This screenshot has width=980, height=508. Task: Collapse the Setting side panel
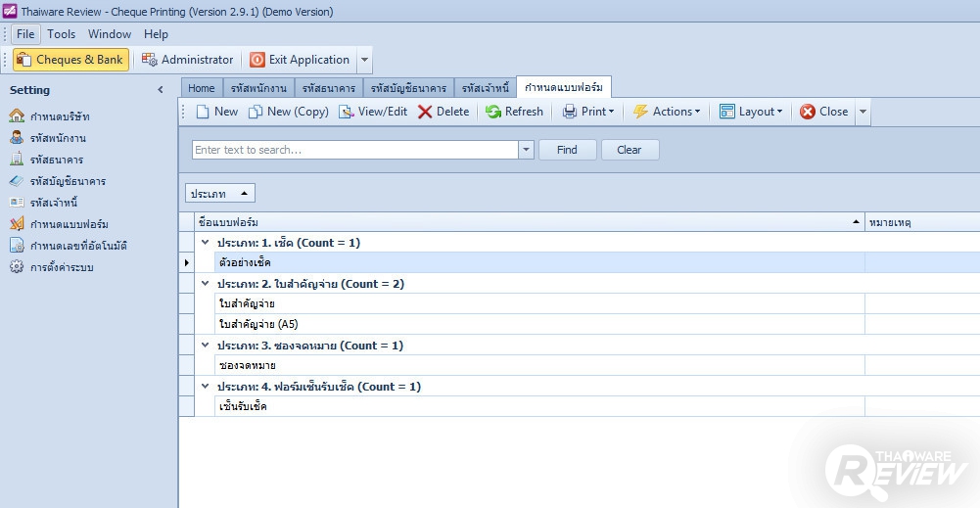tap(161, 90)
